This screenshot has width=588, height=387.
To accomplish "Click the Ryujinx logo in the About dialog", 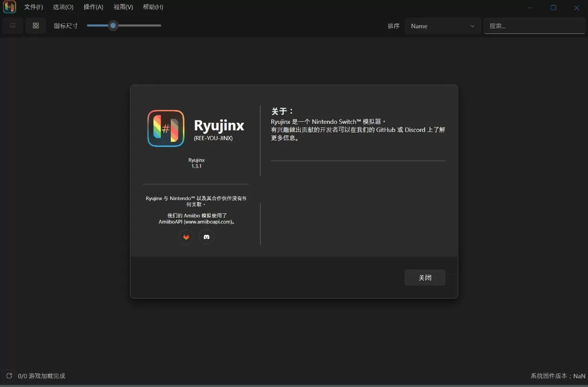I will coord(166,128).
